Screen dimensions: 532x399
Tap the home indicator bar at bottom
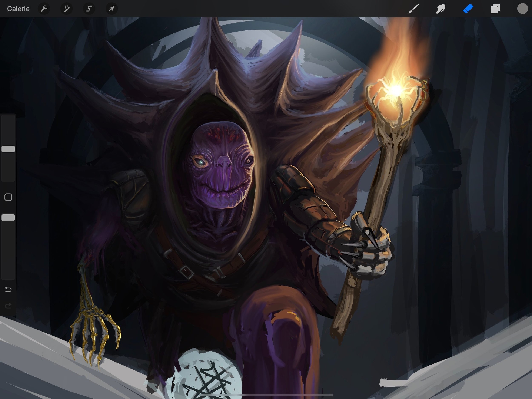coord(266,395)
